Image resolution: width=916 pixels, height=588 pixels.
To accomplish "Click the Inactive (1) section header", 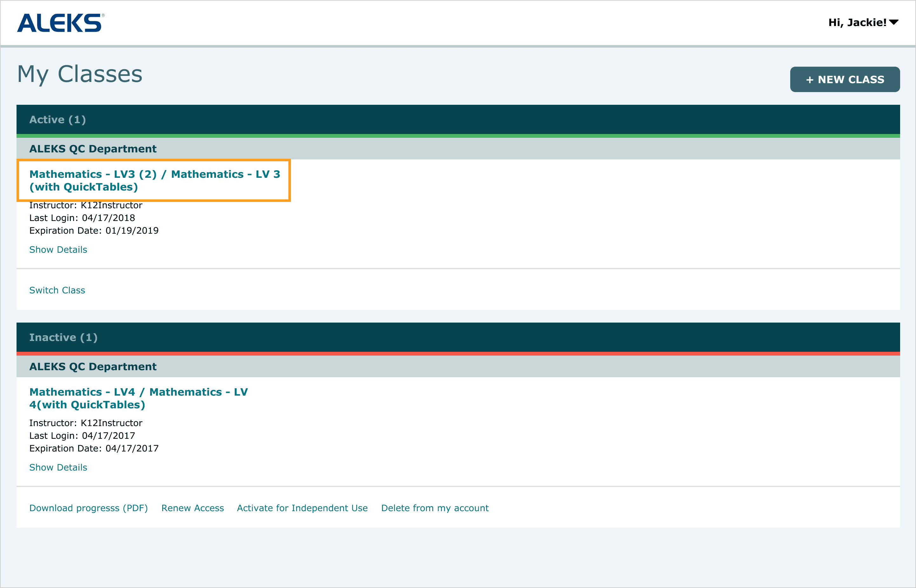I will (x=64, y=337).
